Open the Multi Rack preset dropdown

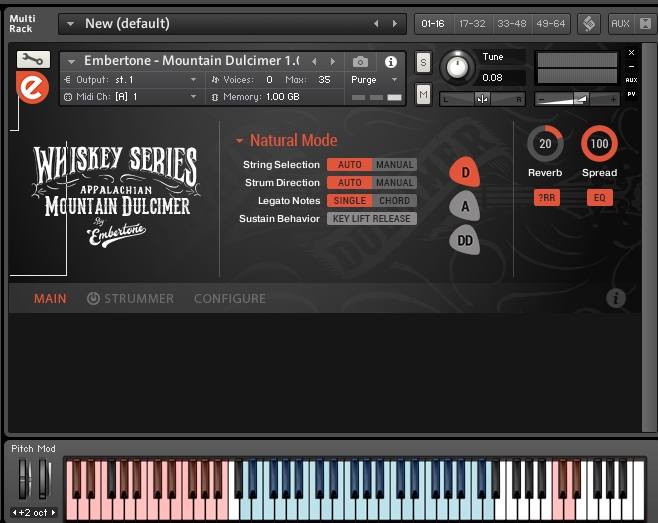(71, 23)
